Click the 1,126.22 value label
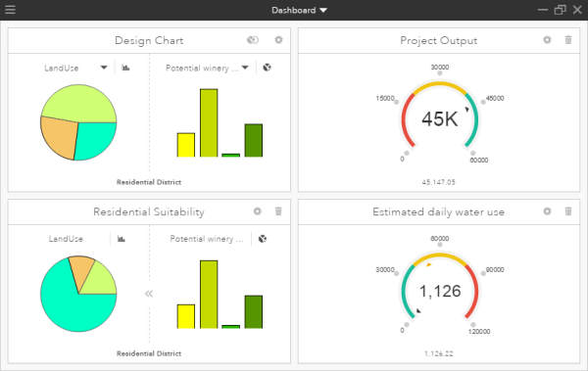This screenshot has width=588, height=371. 439,353
